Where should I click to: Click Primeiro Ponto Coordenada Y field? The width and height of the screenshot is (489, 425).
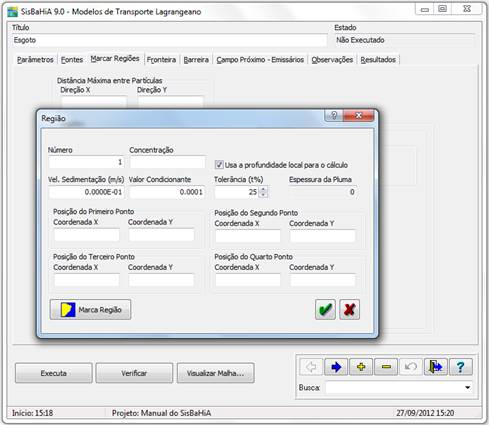pyautogui.click(x=161, y=235)
